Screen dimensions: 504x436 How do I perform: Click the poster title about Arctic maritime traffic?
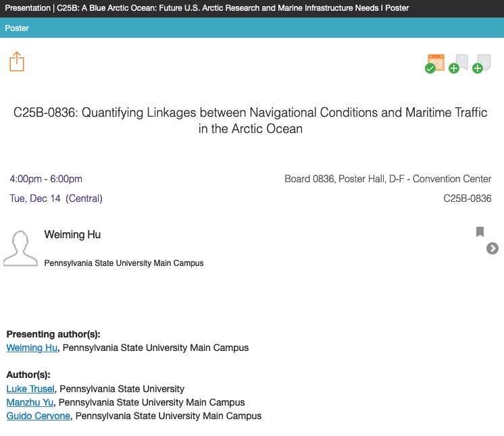point(251,120)
